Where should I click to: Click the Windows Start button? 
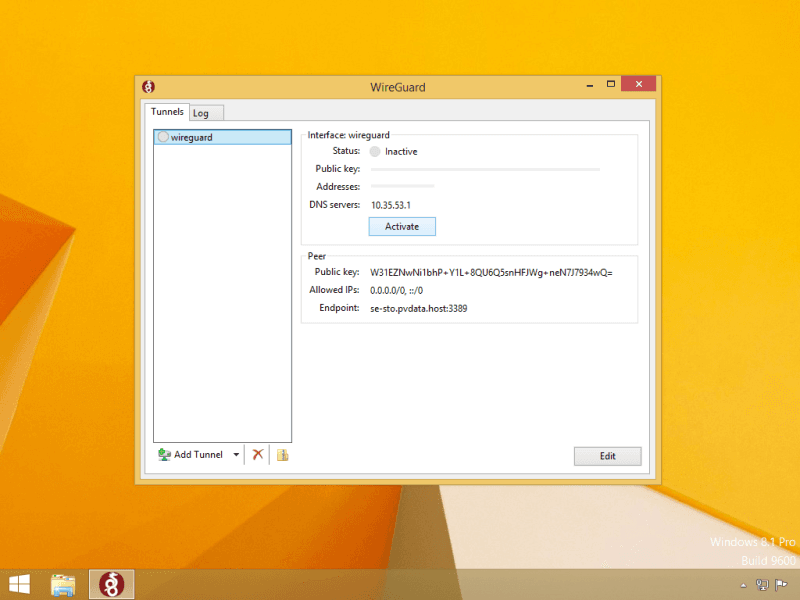click(19, 584)
